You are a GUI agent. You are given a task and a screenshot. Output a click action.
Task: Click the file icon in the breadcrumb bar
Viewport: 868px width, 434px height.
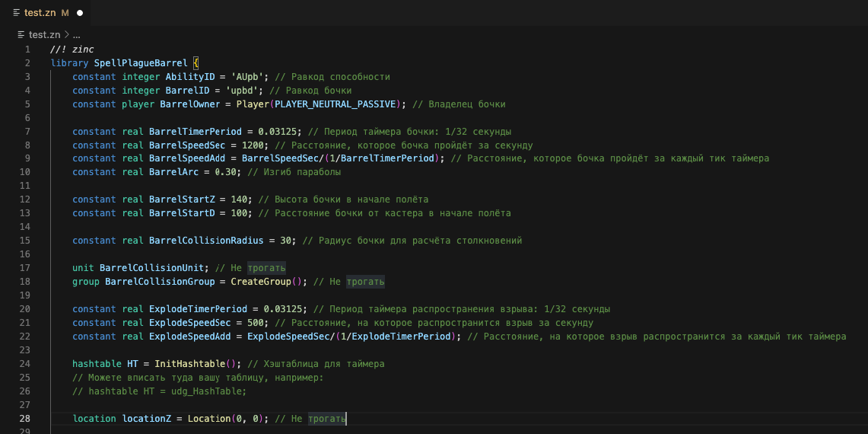pos(21,35)
